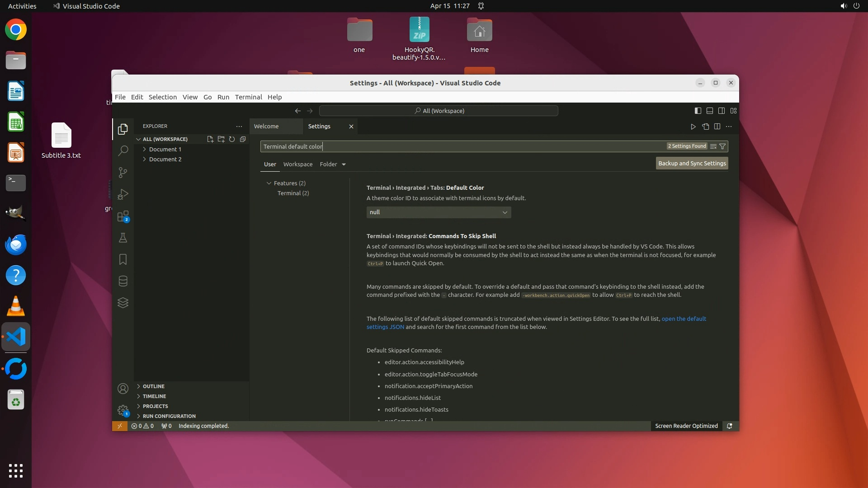This screenshot has height=488, width=868.
Task: Toggle the primary side bar layout icon
Action: pyautogui.click(x=698, y=111)
